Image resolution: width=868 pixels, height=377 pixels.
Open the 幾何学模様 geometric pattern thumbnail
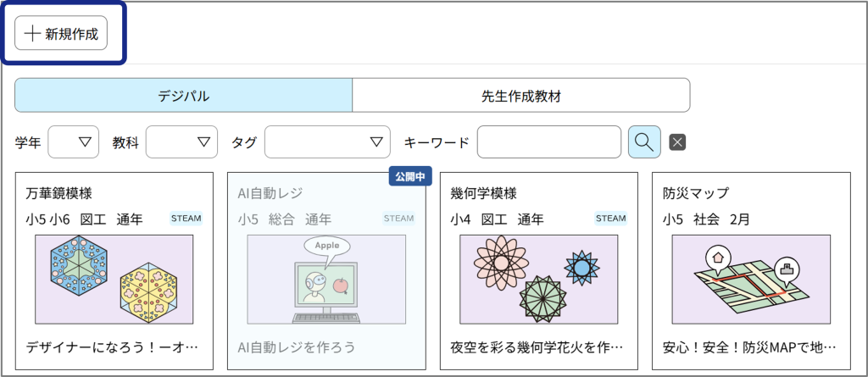(x=539, y=279)
